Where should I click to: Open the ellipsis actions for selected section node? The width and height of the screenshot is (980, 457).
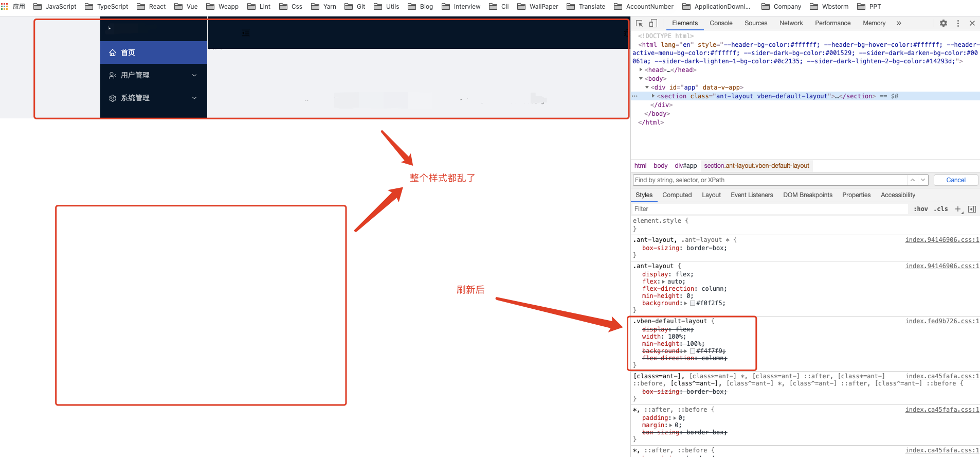point(635,96)
